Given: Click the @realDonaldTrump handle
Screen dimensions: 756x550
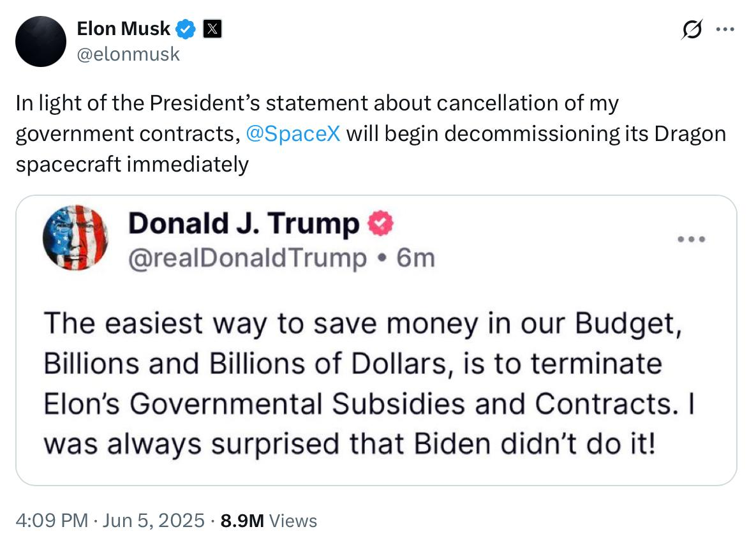Looking at the screenshot, I should point(248,258).
